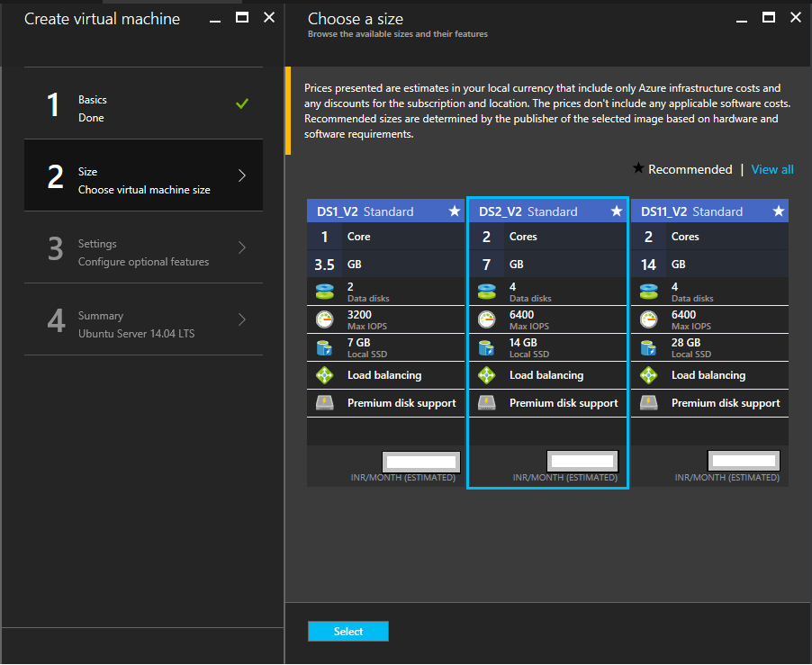Open step 4 Summary
The image size is (812, 665).
(x=143, y=319)
